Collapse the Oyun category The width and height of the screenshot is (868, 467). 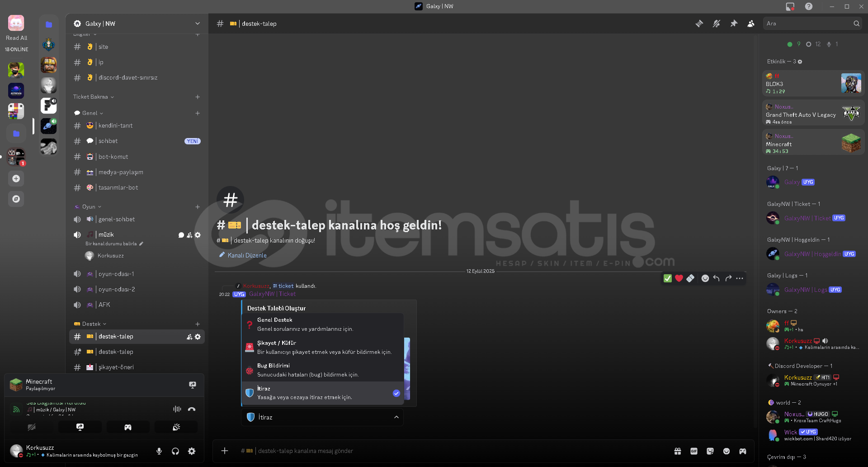(88, 207)
